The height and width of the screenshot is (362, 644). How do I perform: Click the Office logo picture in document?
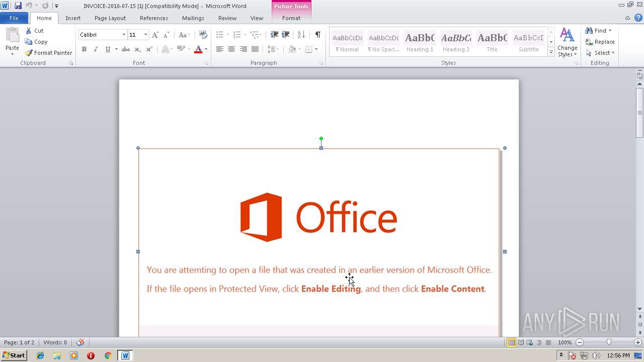click(319, 217)
